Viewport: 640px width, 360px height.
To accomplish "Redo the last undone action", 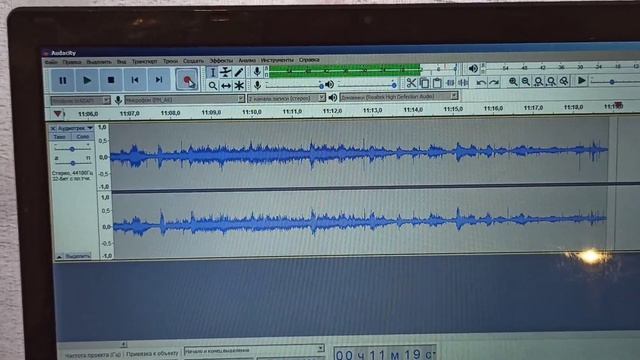I will click(494, 82).
